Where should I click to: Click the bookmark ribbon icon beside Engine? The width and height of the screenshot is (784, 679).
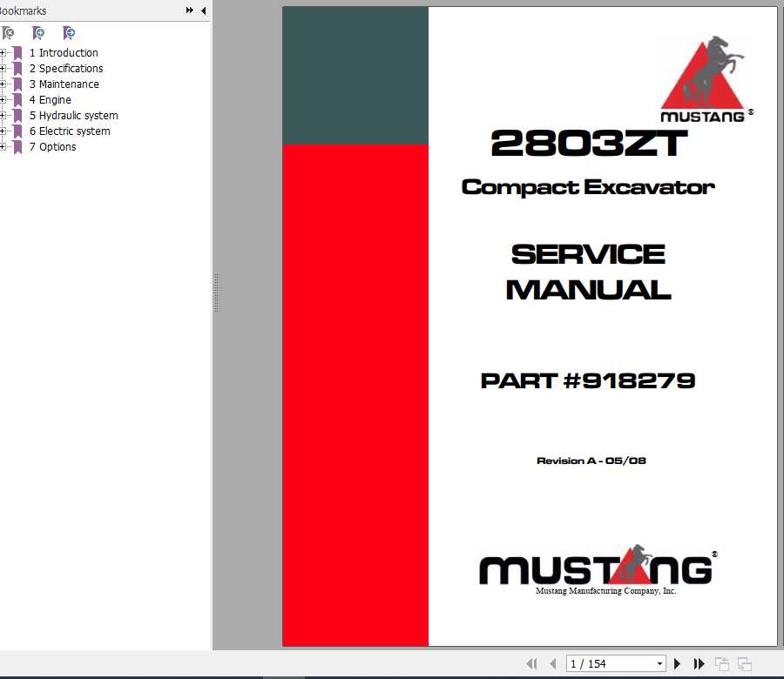[17, 100]
